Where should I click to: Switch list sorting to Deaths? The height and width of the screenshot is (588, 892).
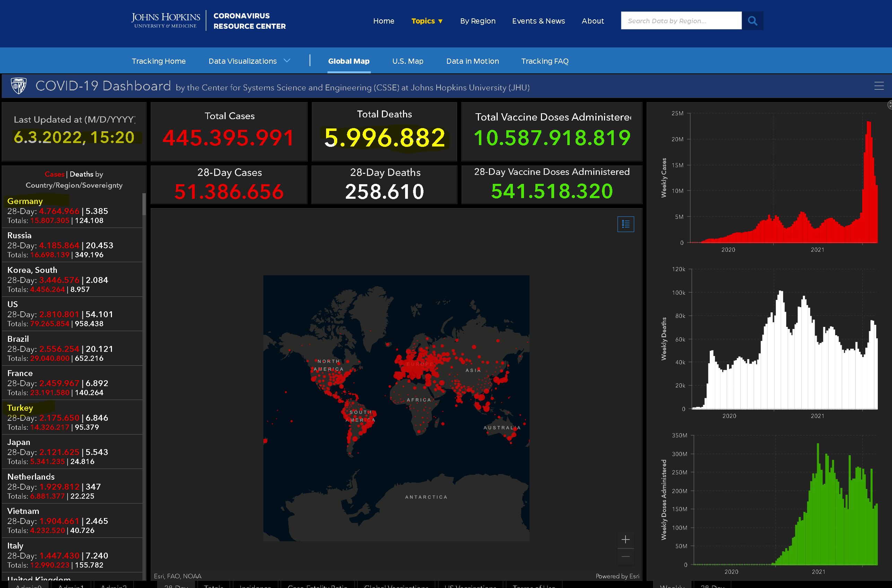pos(81,174)
